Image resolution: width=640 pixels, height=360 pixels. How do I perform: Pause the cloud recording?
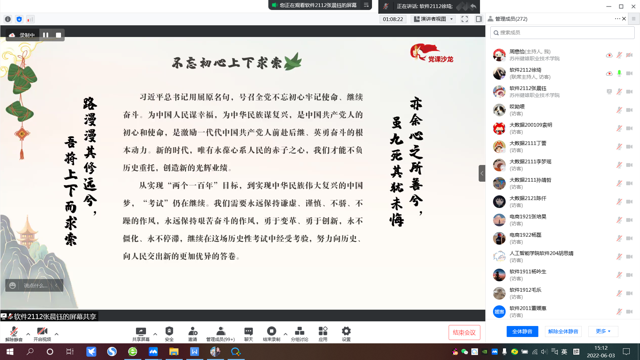46,35
